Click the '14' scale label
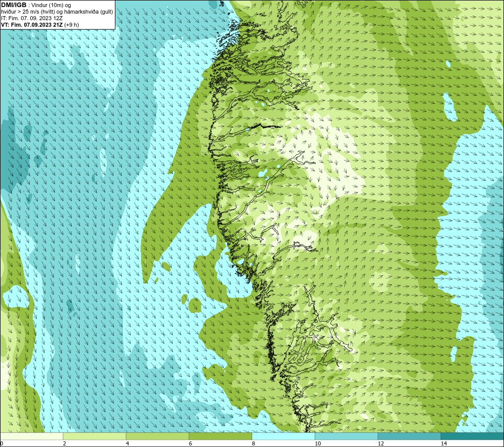Viewport: 504px width, 447px height. click(x=444, y=444)
